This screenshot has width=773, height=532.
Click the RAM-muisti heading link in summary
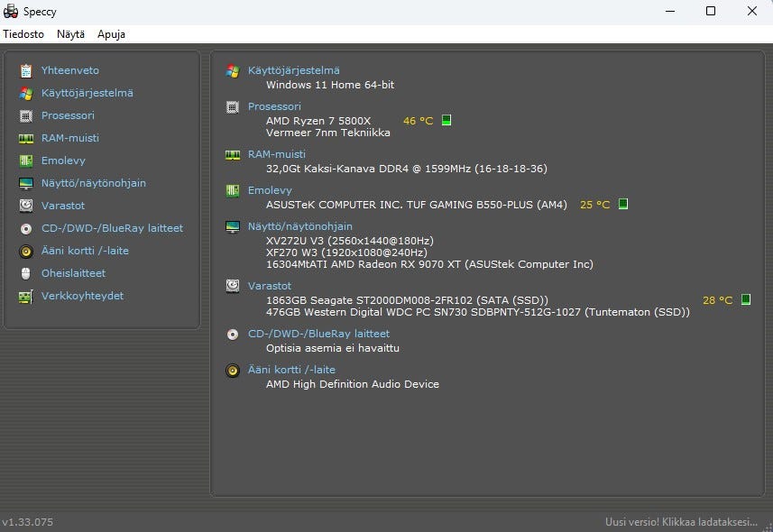[277, 154]
